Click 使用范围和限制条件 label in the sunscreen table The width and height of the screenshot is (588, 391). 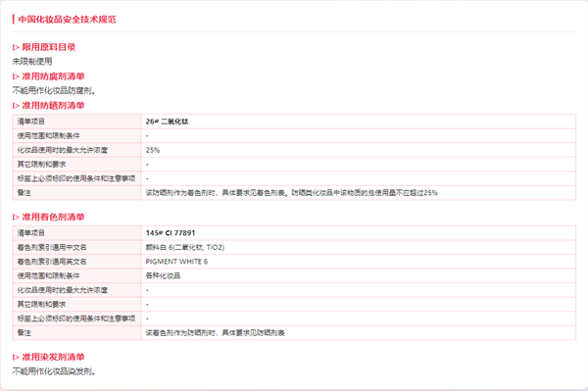pyautogui.click(x=48, y=135)
